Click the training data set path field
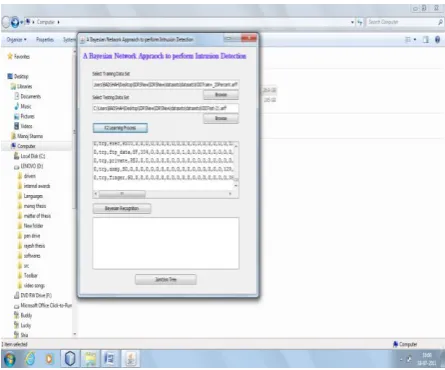 [166, 85]
